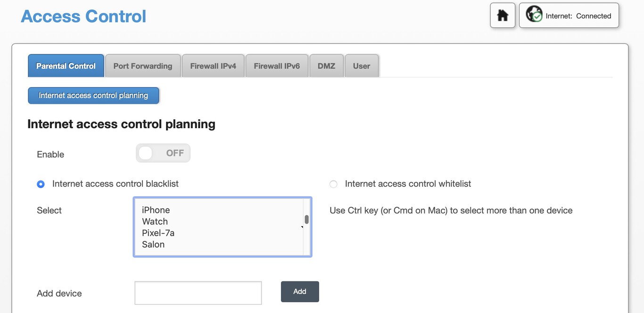644x313 pixels.
Task: Pick Salon in the device list
Action: 153,245
